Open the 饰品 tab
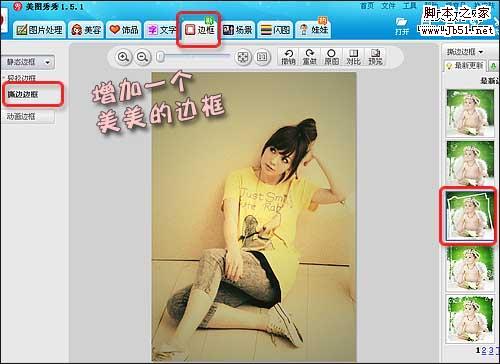 124,30
